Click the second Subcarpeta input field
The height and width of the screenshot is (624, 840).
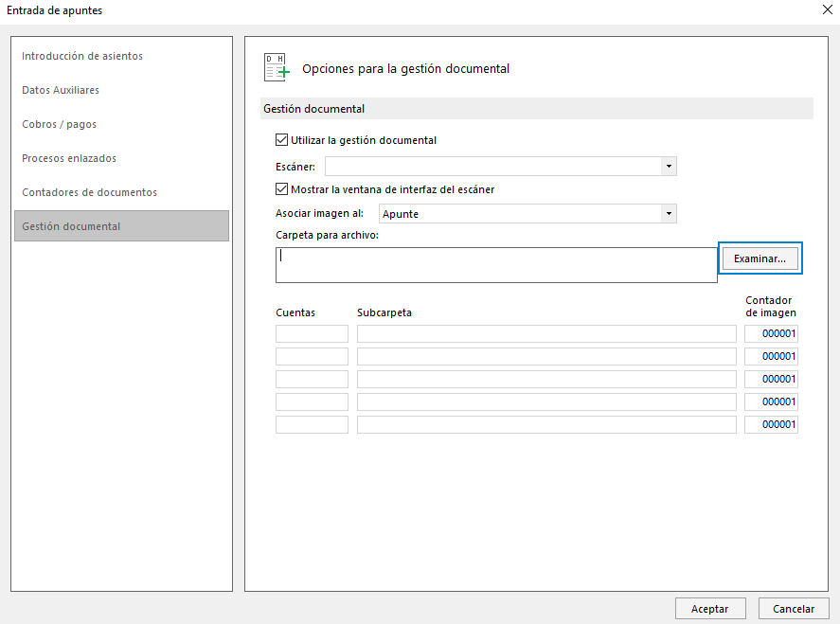(x=546, y=356)
